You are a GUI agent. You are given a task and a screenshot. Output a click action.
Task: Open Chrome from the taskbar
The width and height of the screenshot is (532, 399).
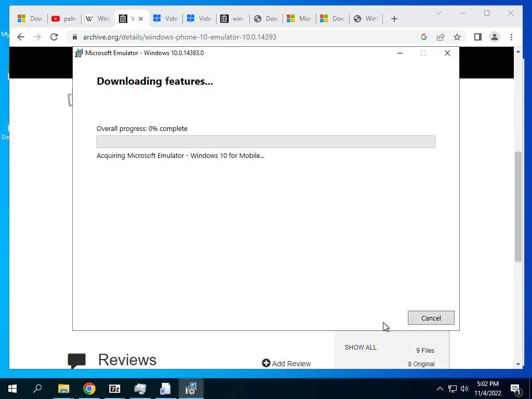pyautogui.click(x=89, y=389)
